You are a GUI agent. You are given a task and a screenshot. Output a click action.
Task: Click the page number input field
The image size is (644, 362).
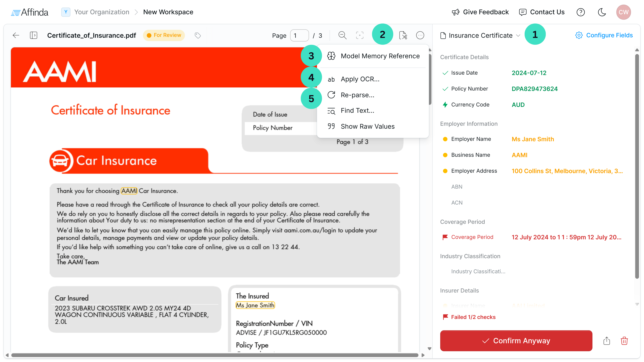pyautogui.click(x=299, y=35)
